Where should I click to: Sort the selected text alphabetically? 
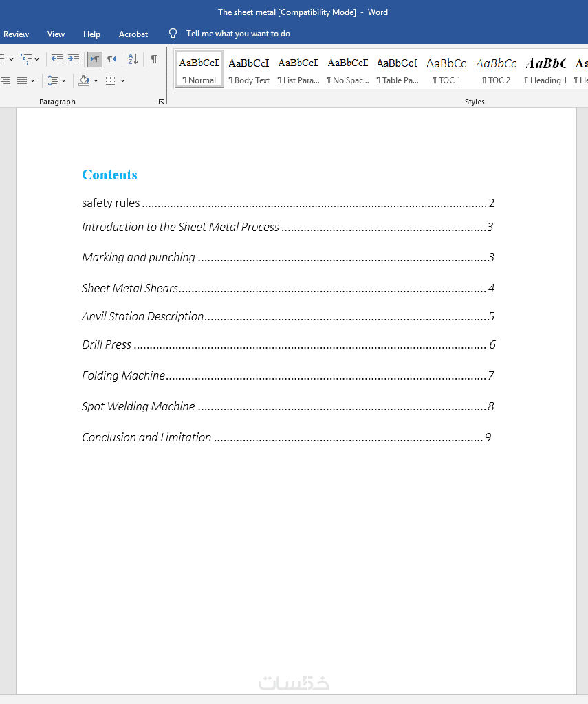click(133, 59)
